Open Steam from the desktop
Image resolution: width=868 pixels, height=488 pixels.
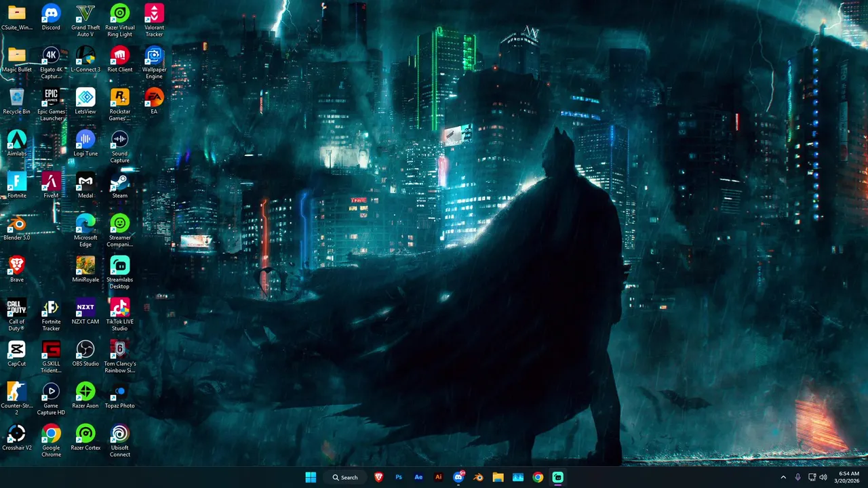pyautogui.click(x=120, y=186)
